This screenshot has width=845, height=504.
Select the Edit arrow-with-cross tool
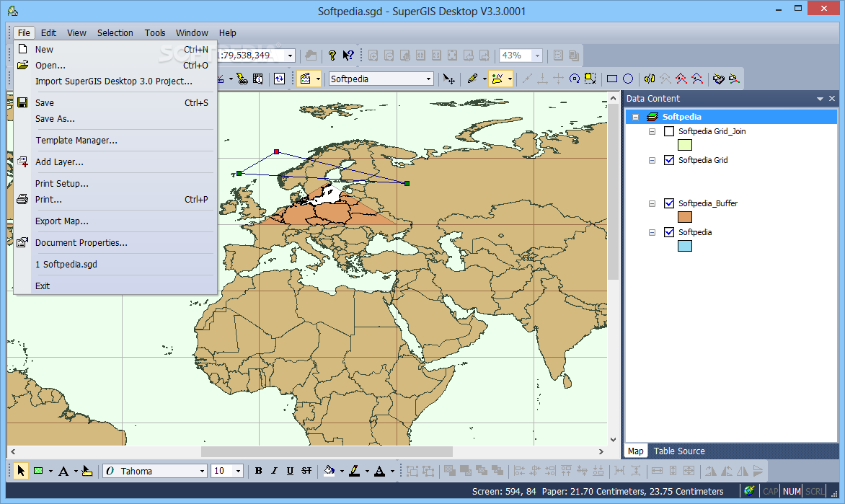(449, 79)
